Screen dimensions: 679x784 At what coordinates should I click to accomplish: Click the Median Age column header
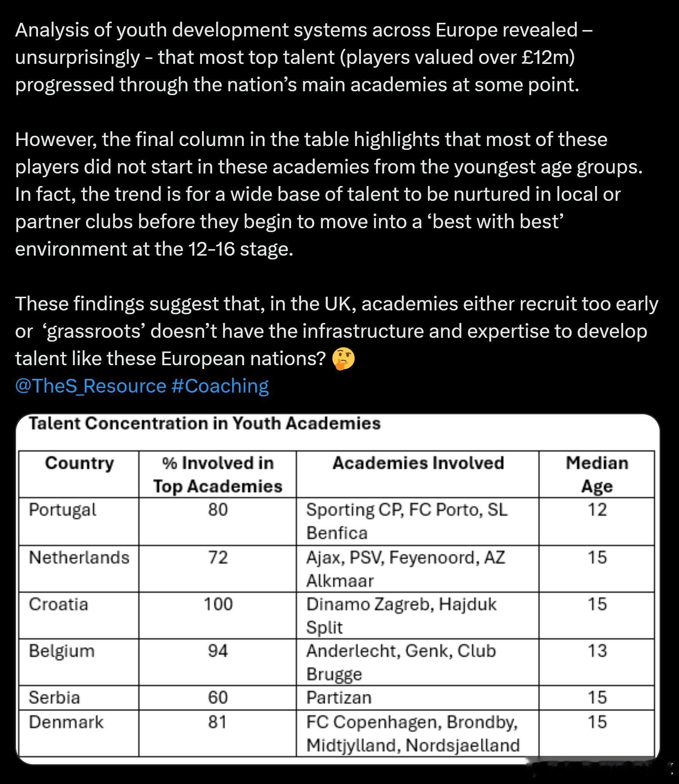click(x=596, y=474)
